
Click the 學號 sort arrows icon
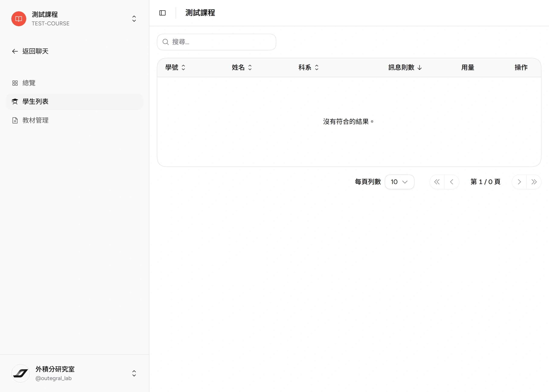tap(183, 67)
